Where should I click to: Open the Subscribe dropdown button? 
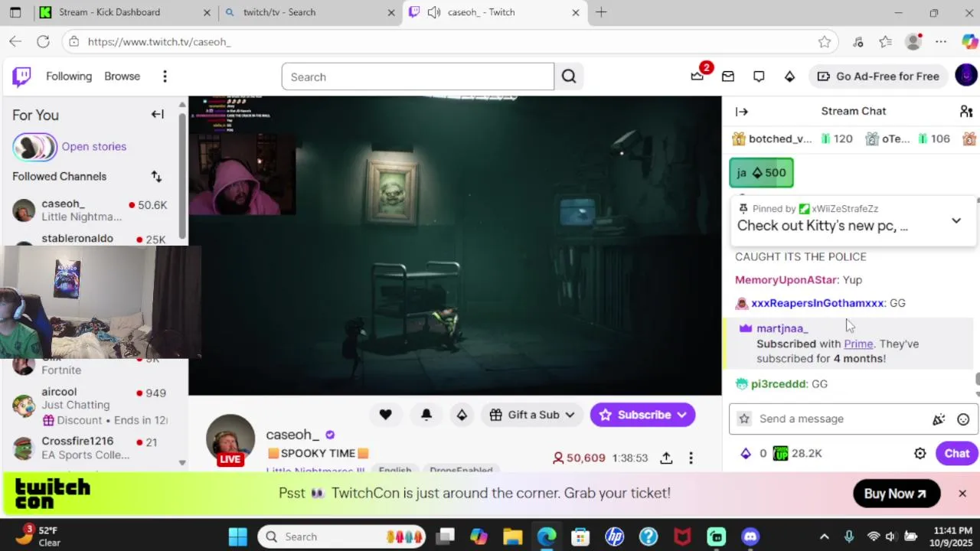(642, 415)
